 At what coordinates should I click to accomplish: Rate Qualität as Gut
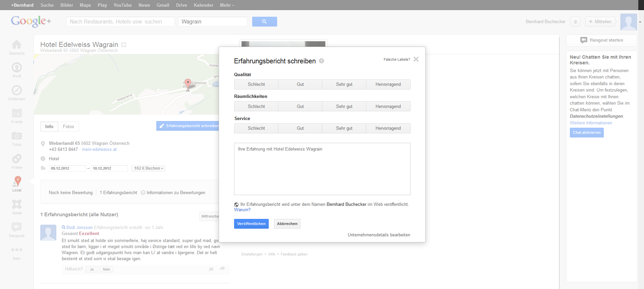pyautogui.click(x=300, y=84)
